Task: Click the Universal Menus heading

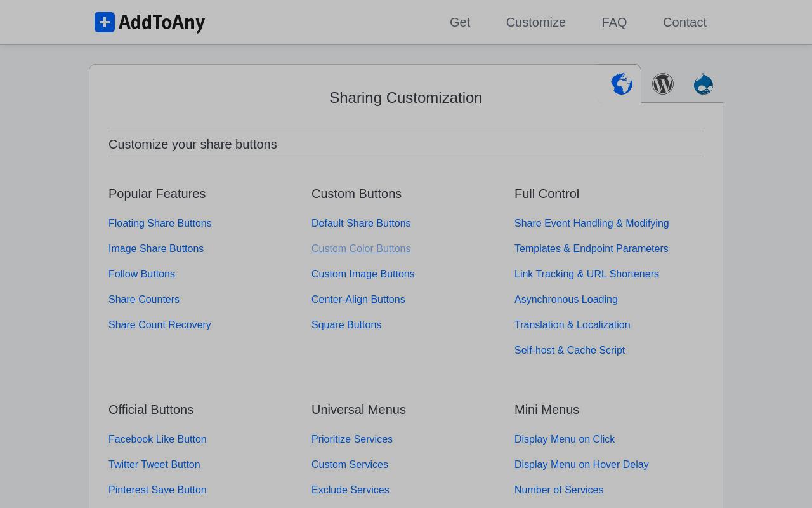Action: coord(358,410)
